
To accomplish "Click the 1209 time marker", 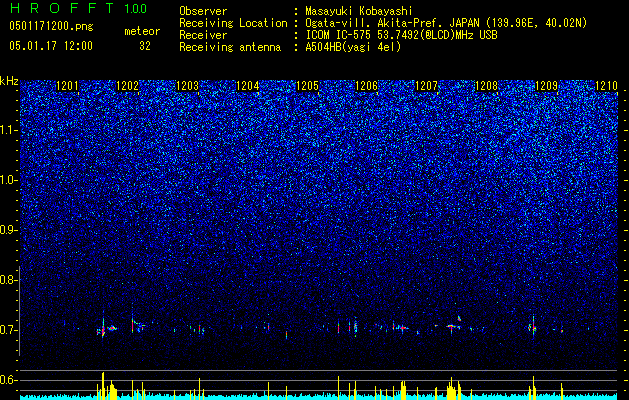I will click(x=546, y=86).
